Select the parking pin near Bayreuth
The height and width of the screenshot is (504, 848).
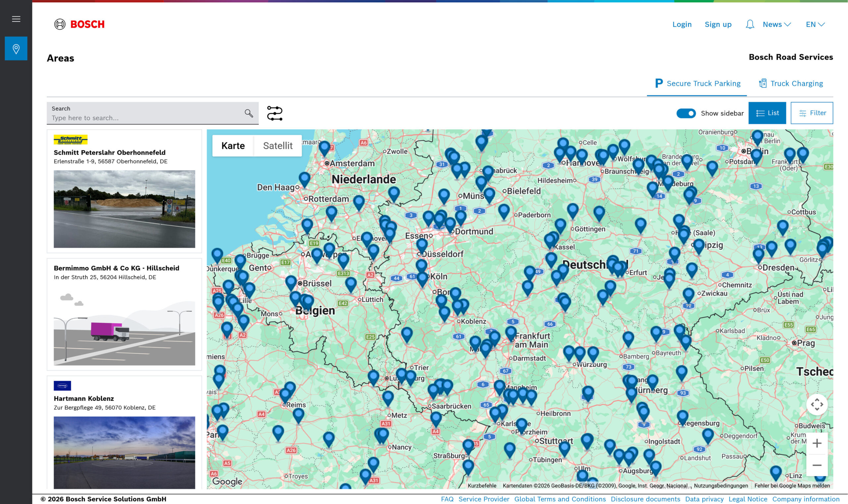point(656,334)
